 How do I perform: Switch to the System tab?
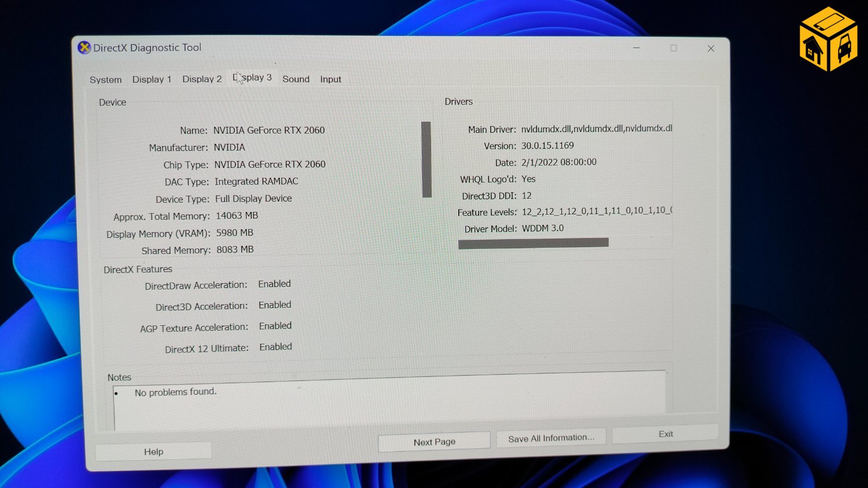(105, 79)
